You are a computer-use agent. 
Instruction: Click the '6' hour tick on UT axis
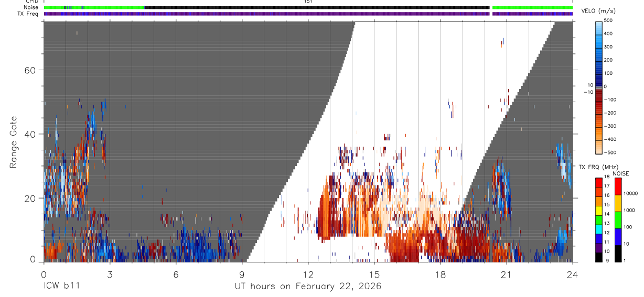click(x=176, y=273)
